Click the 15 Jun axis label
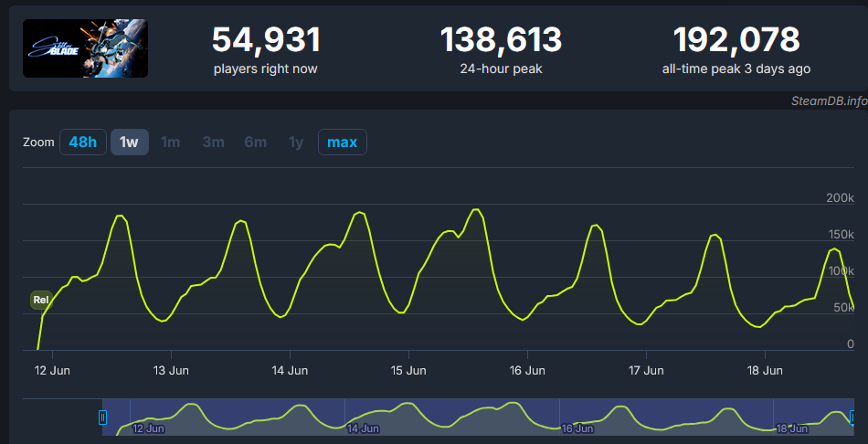The width and height of the screenshot is (868, 444). [408, 370]
